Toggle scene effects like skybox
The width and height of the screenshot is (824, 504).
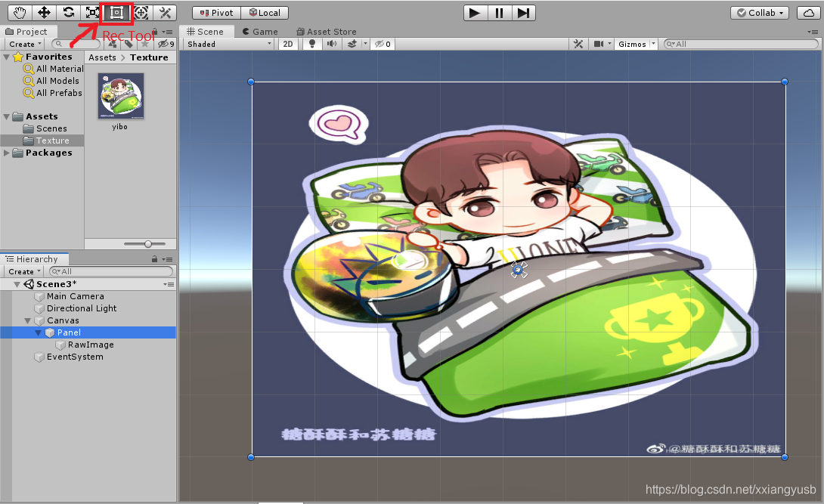(352, 44)
